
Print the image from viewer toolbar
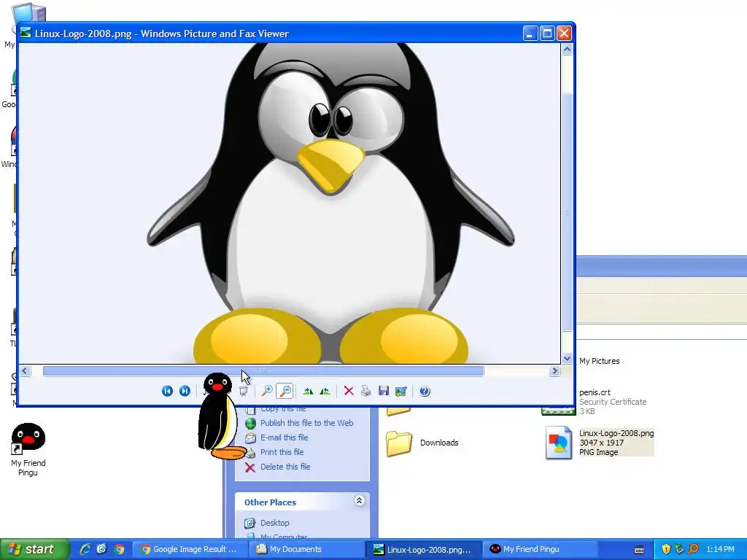click(x=366, y=391)
